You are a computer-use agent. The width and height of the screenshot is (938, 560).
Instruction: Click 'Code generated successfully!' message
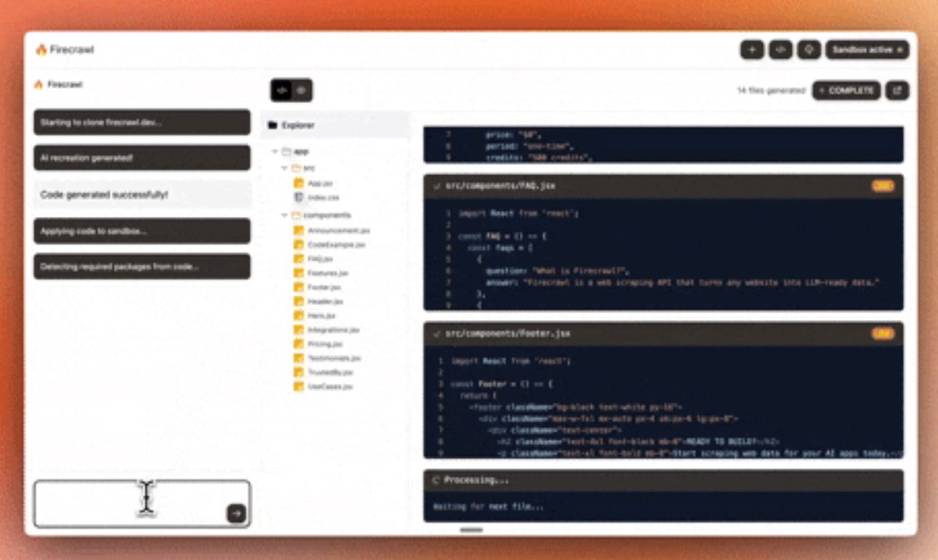pyautogui.click(x=142, y=195)
